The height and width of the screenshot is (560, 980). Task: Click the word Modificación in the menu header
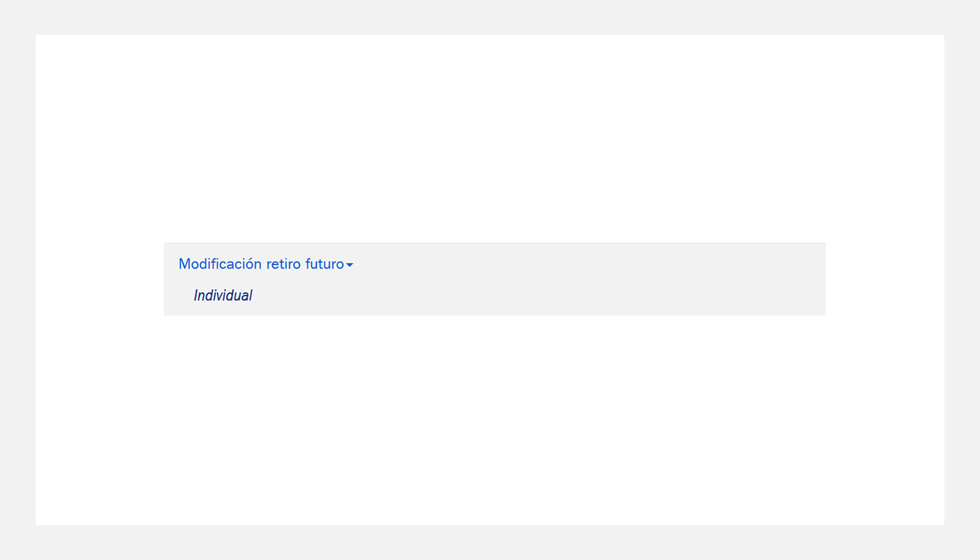point(220,265)
